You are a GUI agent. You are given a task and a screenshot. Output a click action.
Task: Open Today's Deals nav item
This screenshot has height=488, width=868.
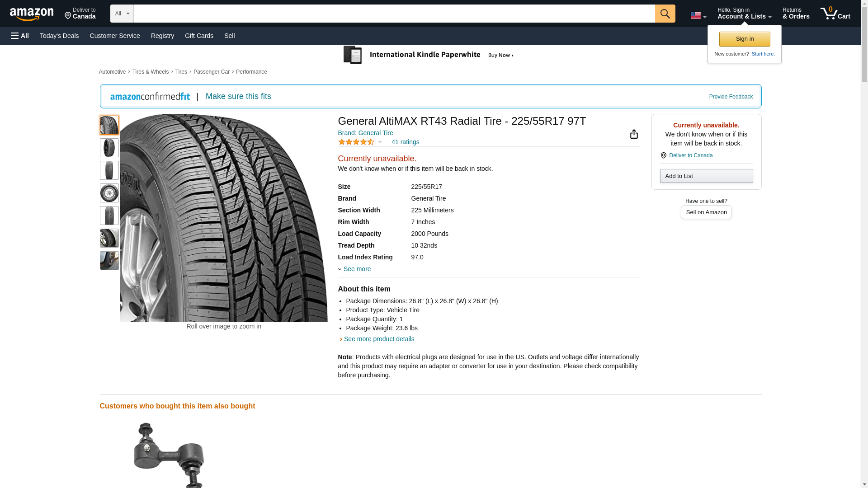click(x=59, y=36)
